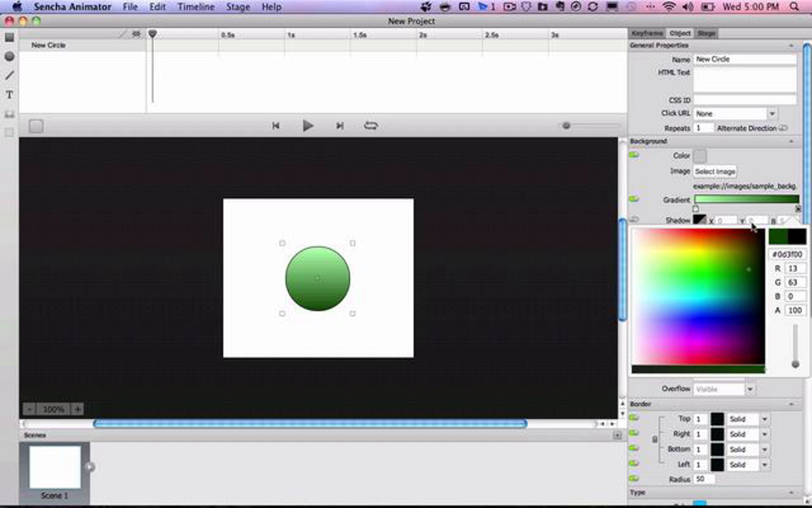
Task: Toggle the Border Bottom switch
Action: point(634,448)
